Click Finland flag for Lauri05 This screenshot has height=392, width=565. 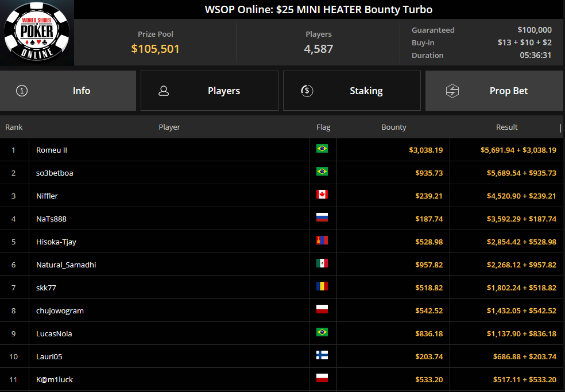pyautogui.click(x=322, y=355)
